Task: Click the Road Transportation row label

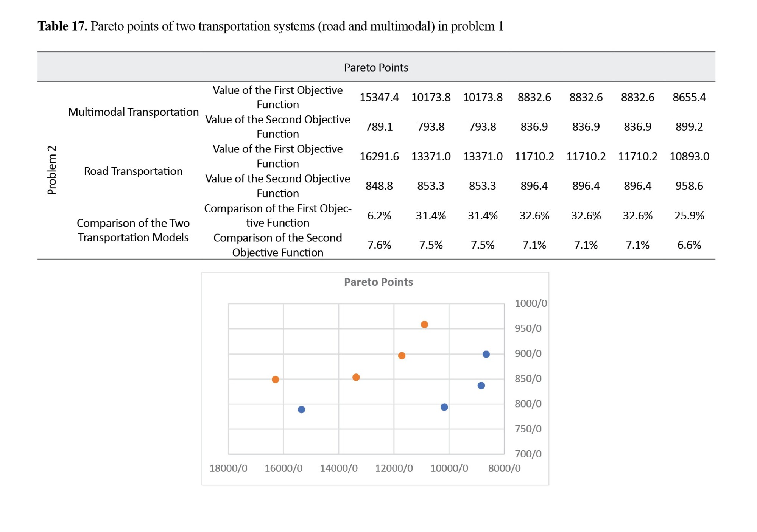Action: 133,171
